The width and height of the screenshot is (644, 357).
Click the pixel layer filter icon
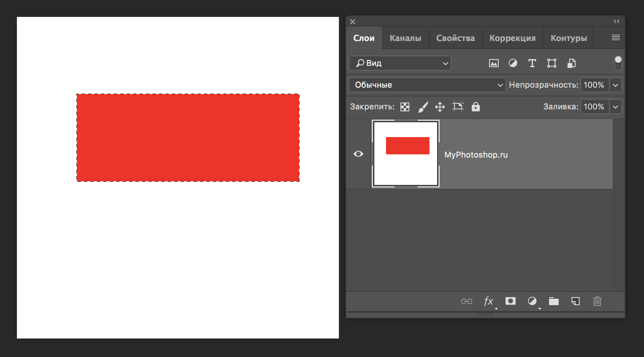click(493, 63)
